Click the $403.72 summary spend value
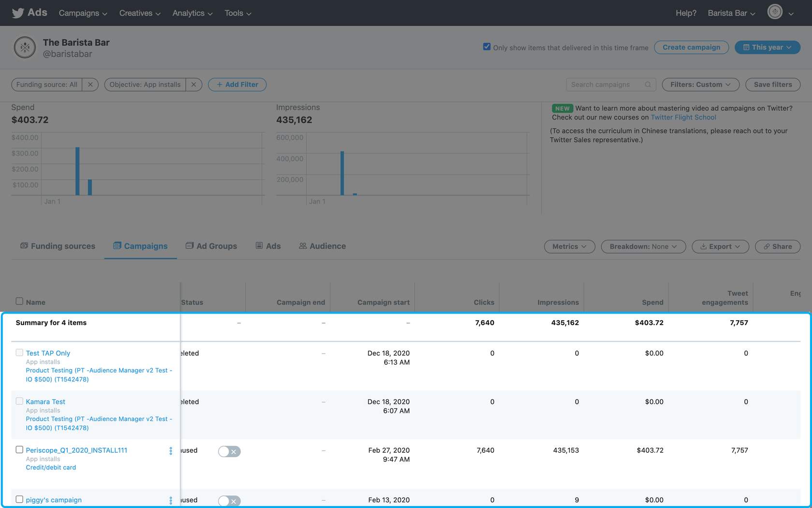 point(649,323)
